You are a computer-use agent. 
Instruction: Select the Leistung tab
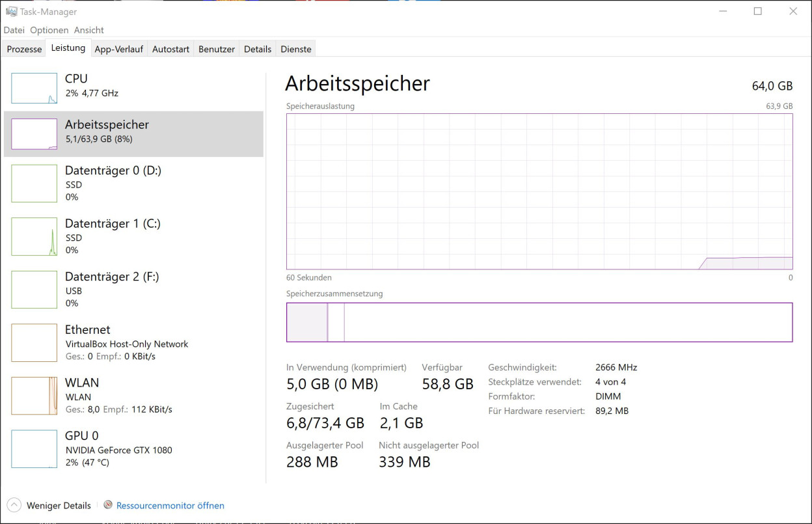(x=68, y=48)
